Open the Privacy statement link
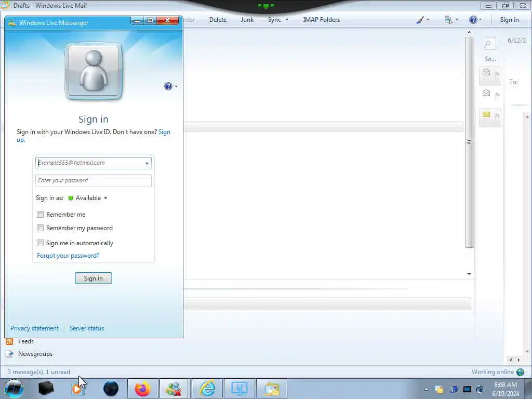532x399 pixels. click(x=35, y=328)
